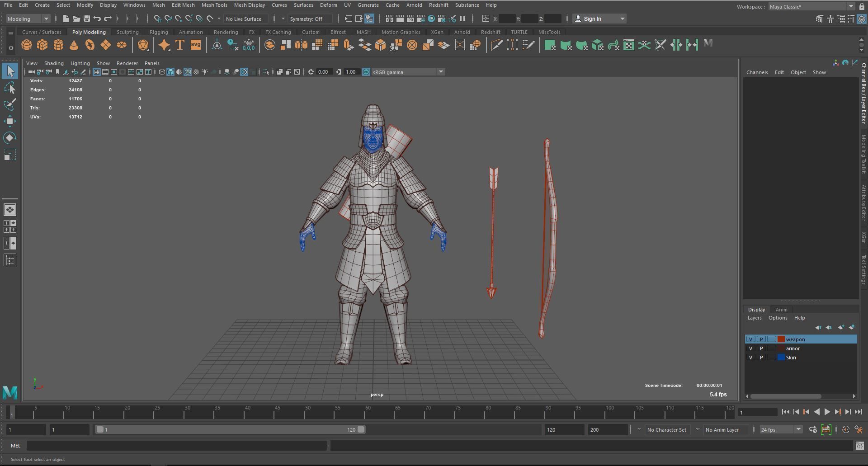
Task: Open the No Live Surface field
Action: [x=246, y=19]
